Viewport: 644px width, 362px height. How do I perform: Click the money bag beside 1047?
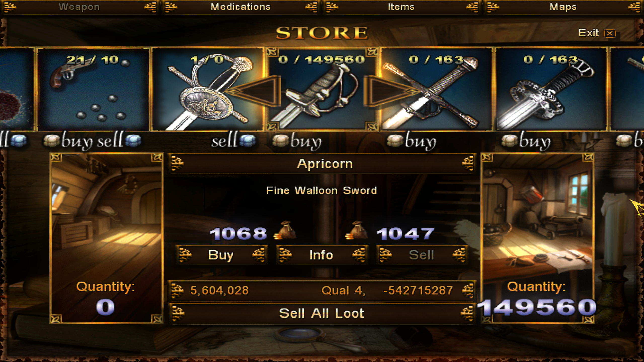point(356,230)
